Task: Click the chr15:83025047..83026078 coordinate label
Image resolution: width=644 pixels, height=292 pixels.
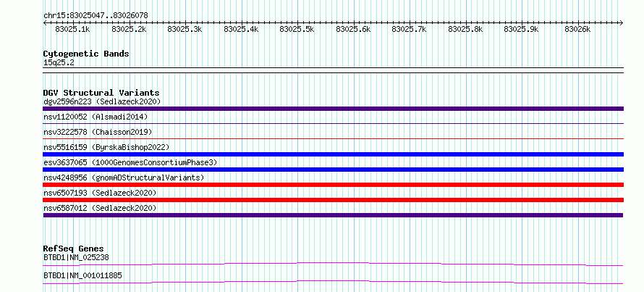Action: [x=96, y=16]
